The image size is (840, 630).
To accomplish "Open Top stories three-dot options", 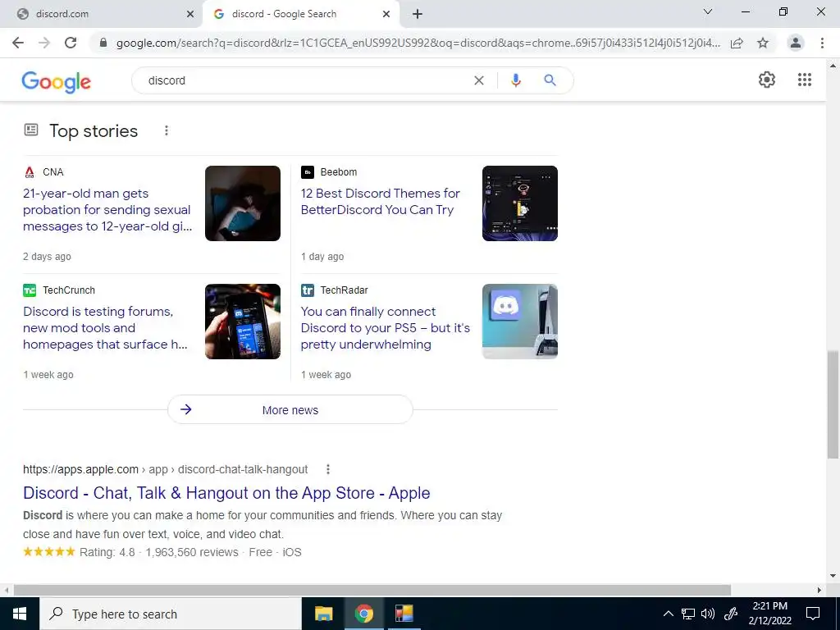I will click(167, 130).
